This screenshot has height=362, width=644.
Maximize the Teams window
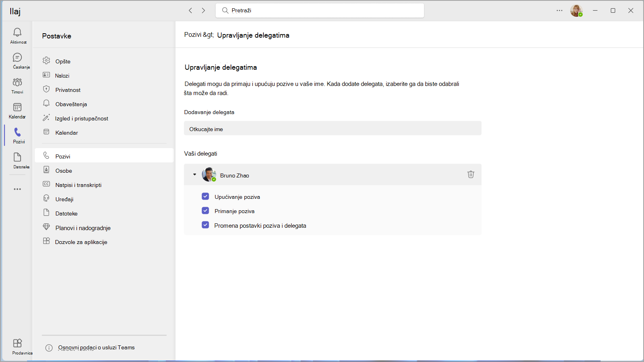(613, 11)
